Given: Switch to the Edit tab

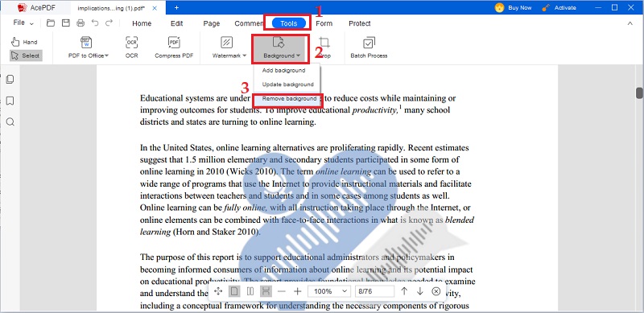Looking at the screenshot, I should [x=176, y=23].
